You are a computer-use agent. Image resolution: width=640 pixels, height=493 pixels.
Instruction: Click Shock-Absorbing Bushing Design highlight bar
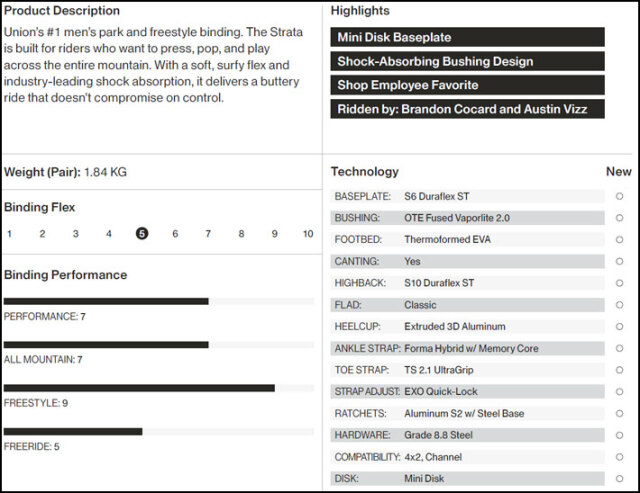(467, 61)
